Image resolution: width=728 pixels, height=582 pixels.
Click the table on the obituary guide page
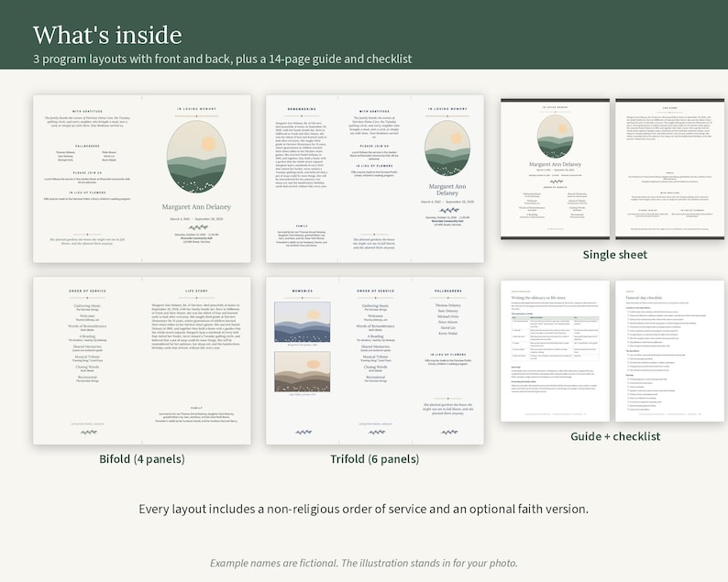[555, 339]
